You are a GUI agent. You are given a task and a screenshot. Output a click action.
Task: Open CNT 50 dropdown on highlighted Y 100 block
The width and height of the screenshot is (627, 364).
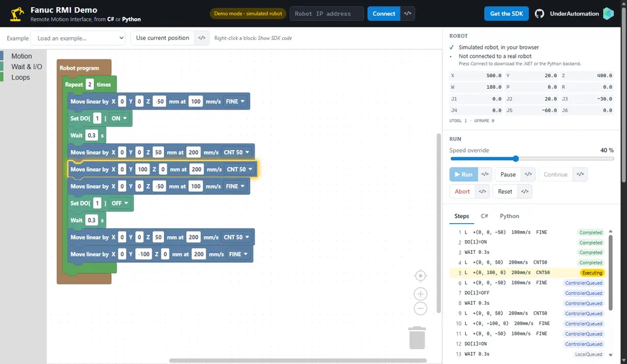coord(240,170)
